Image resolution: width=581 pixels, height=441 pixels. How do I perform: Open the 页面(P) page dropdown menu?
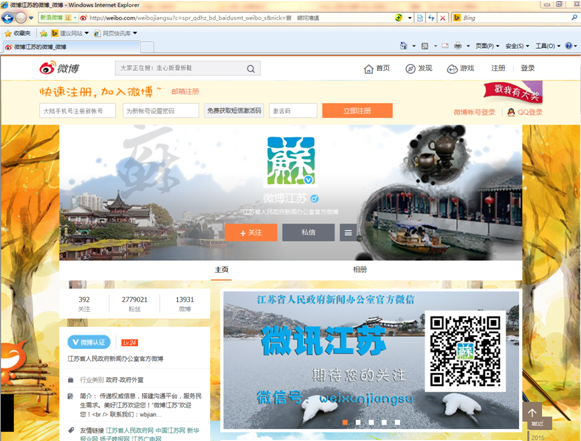tap(487, 46)
